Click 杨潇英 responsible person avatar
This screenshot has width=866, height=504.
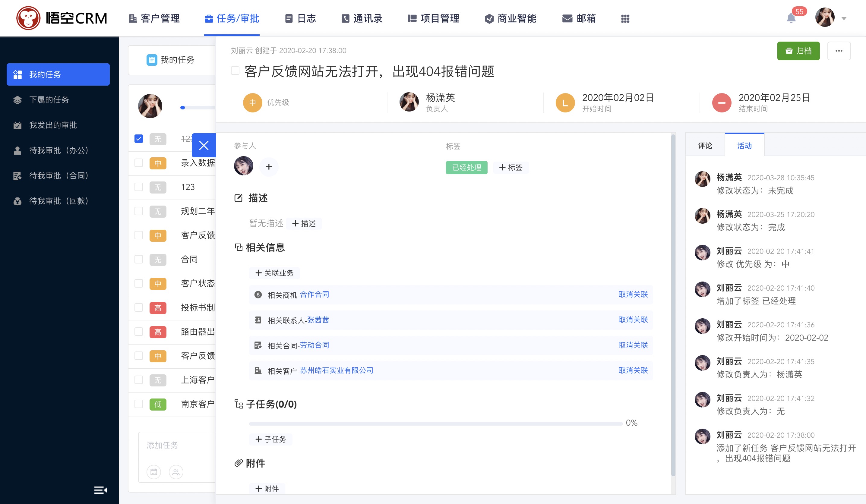coord(409,102)
